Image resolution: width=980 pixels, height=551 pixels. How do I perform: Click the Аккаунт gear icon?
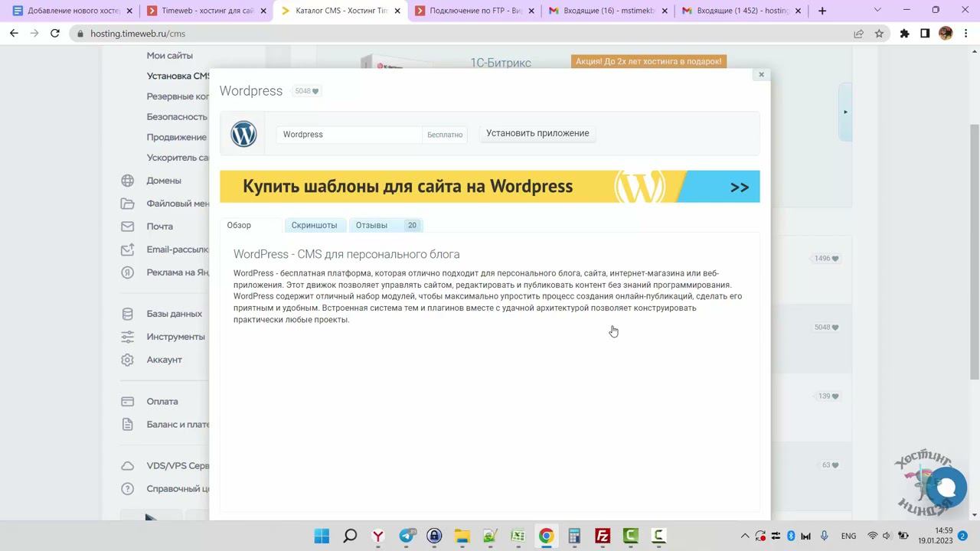click(x=128, y=360)
